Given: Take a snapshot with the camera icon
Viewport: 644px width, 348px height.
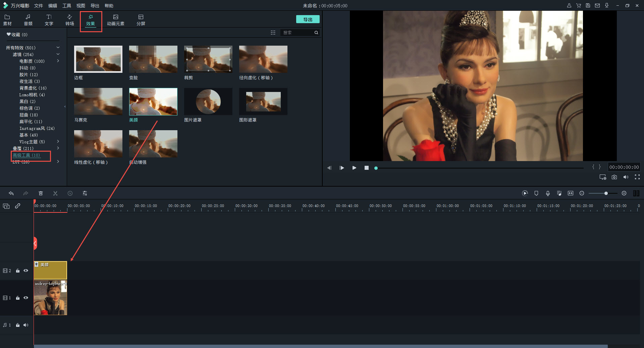Looking at the screenshot, I should [x=614, y=177].
